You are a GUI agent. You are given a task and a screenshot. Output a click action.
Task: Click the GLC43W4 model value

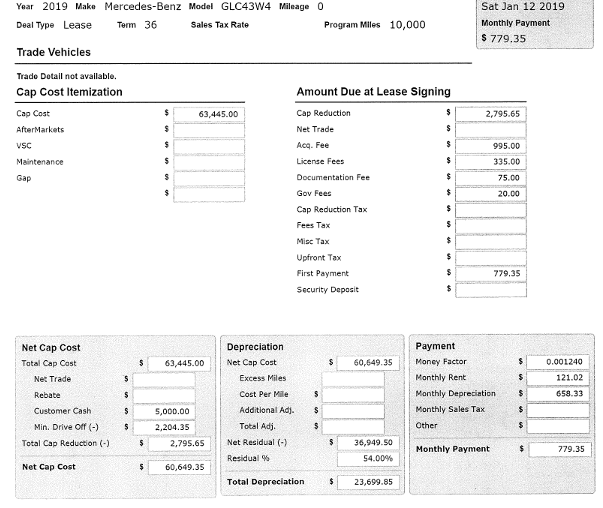[246, 7]
